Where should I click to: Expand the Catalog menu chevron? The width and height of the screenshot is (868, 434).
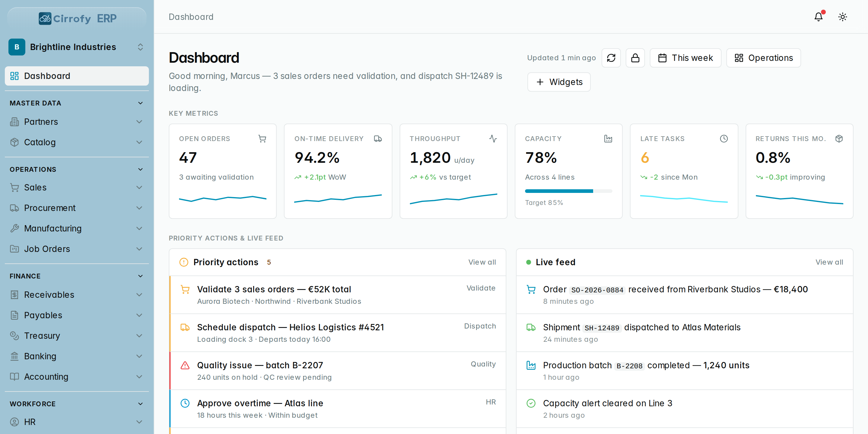[x=139, y=142]
